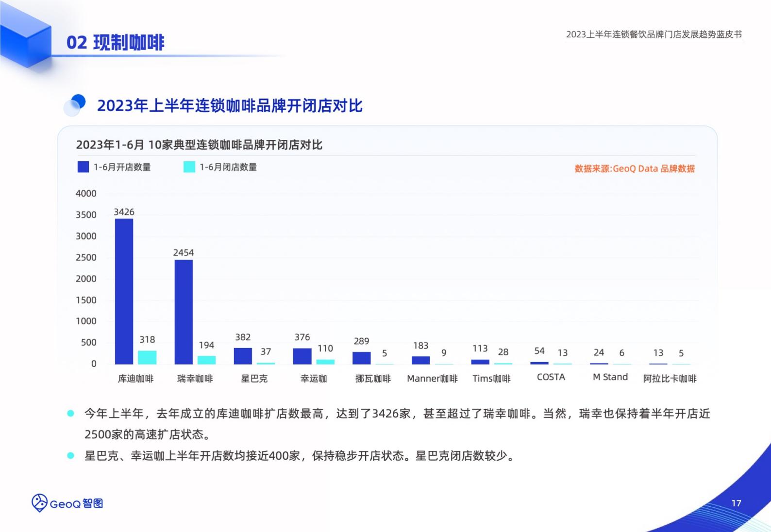Click the Tims咖啡 opening bar labeled 113
771x532 pixels.
pos(480,362)
